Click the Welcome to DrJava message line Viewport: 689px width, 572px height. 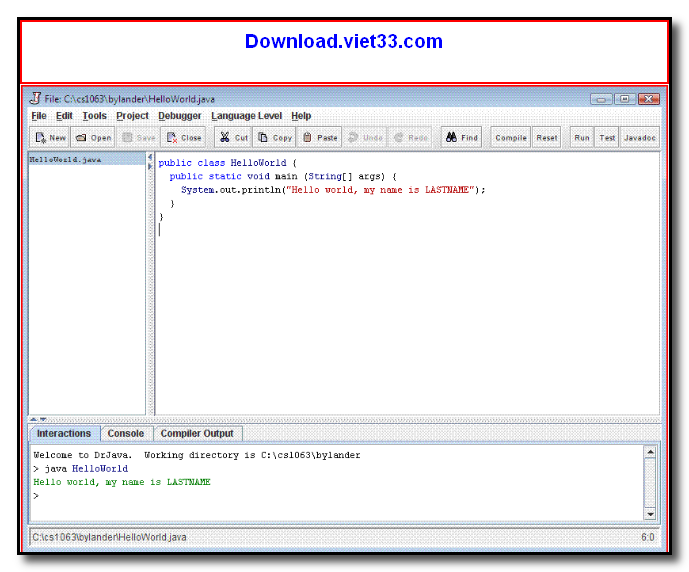coord(197,455)
